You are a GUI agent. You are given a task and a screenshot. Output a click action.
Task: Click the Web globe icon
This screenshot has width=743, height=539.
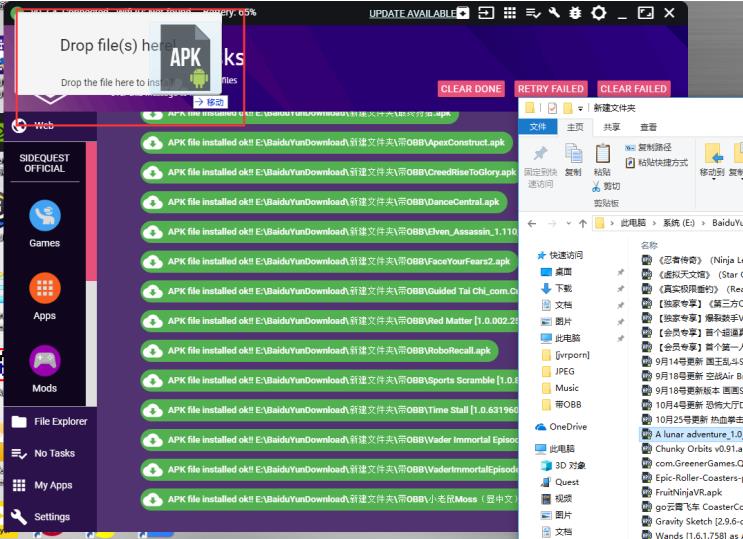[19, 126]
